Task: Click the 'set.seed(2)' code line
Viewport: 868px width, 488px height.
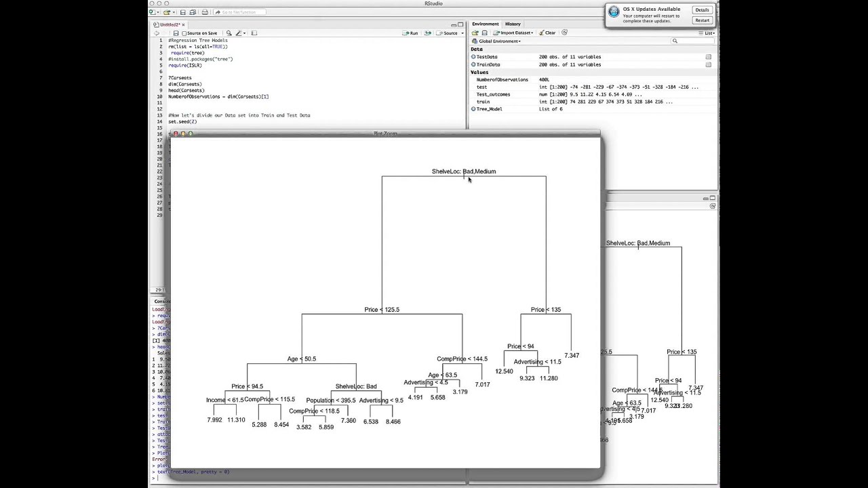Action: click(182, 121)
